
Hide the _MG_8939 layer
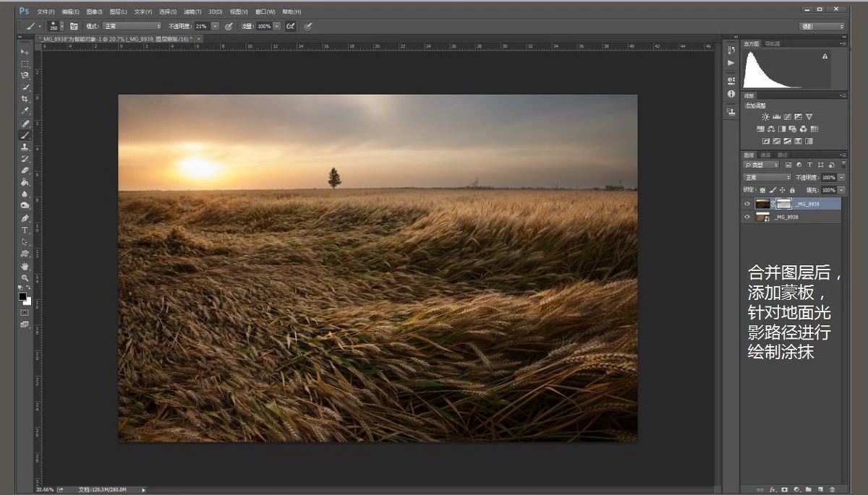(748, 204)
